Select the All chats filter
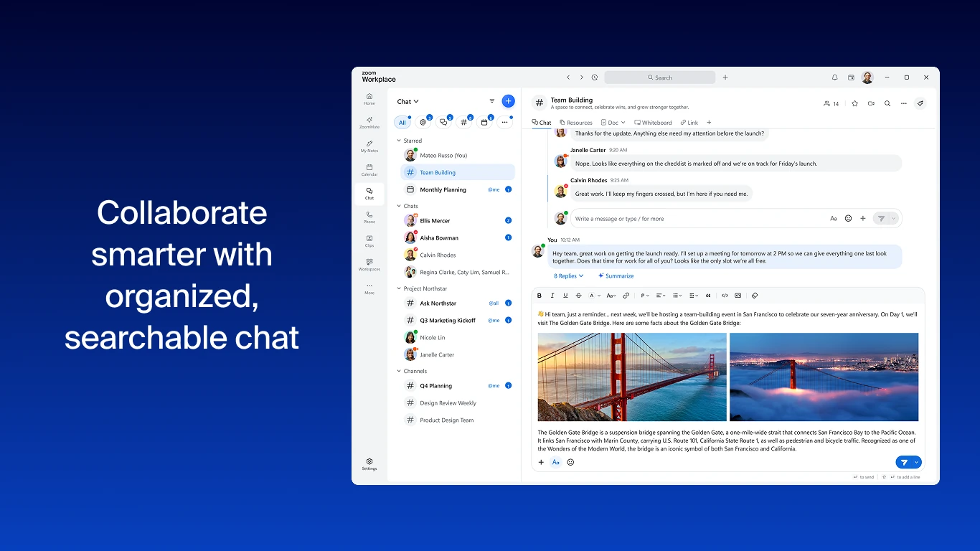 [x=402, y=122]
